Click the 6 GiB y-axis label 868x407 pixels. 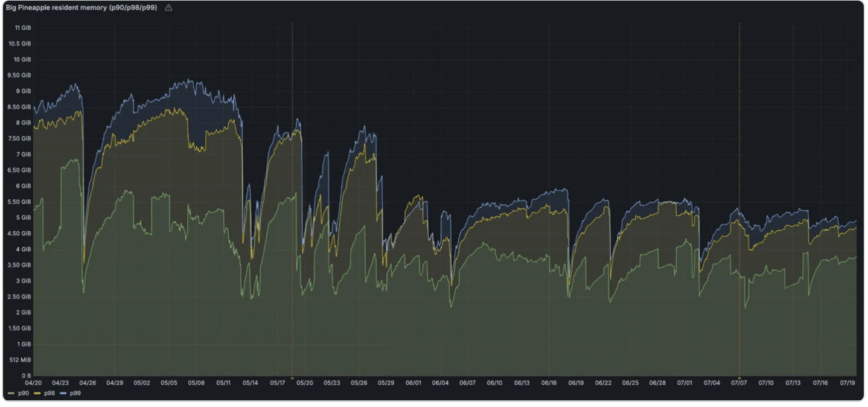[x=24, y=186]
